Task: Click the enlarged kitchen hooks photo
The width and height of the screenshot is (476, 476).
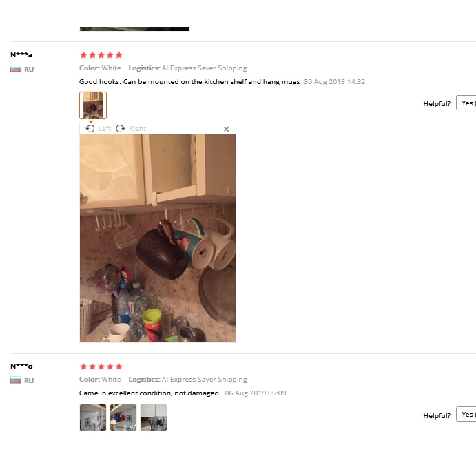Action: tap(158, 238)
